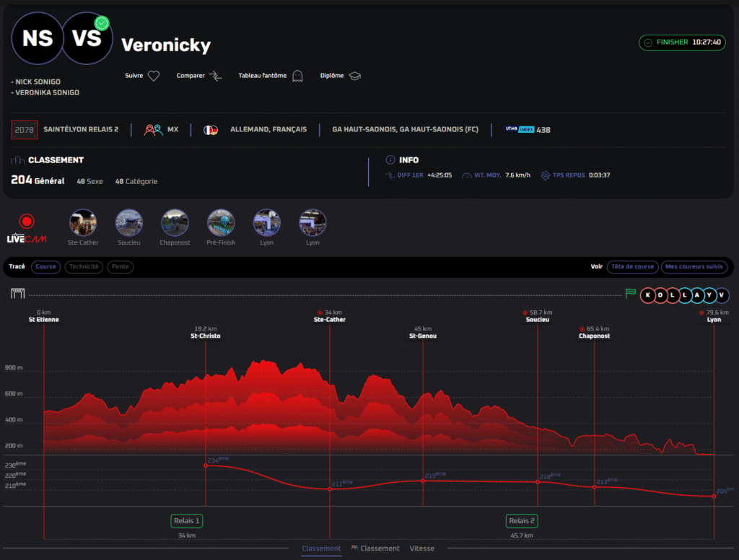Open the Ste-Cather livecam thumbnail
Image resolution: width=739 pixels, height=560 pixels.
83,223
